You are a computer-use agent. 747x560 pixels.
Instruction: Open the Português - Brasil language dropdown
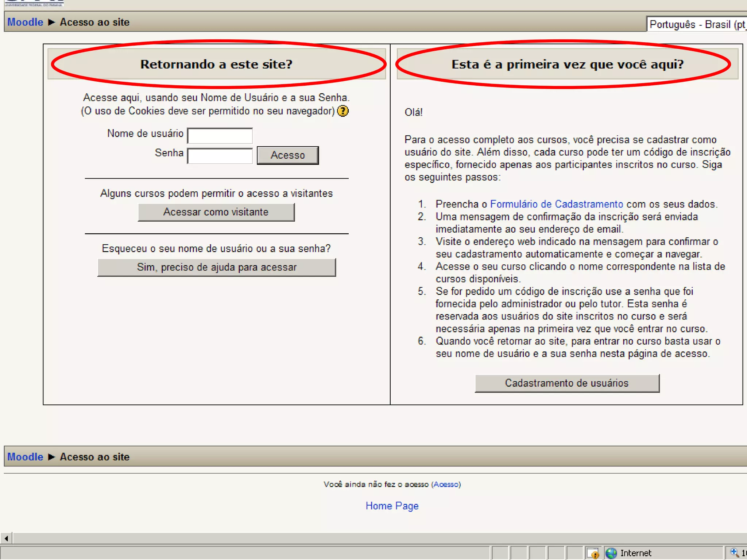coord(697,24)
